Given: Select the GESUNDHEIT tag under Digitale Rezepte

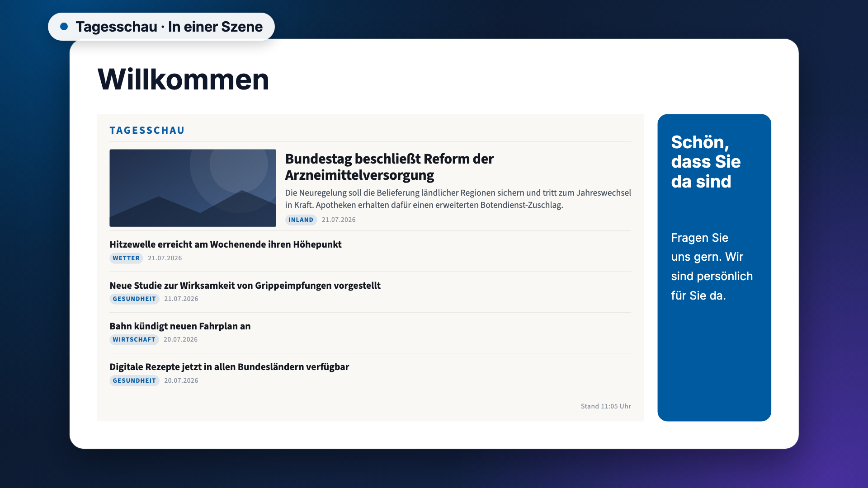Looking at the screenshot, I should pyautogui.click(x=134, y=380).
